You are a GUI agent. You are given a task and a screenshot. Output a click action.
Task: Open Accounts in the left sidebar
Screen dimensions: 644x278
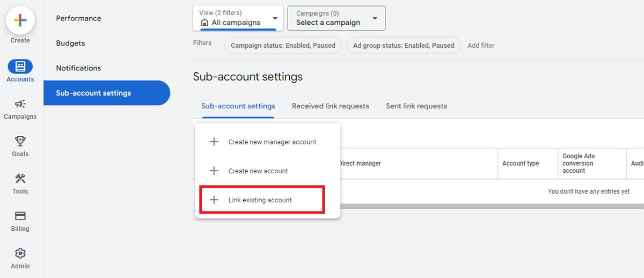point(20,67)
